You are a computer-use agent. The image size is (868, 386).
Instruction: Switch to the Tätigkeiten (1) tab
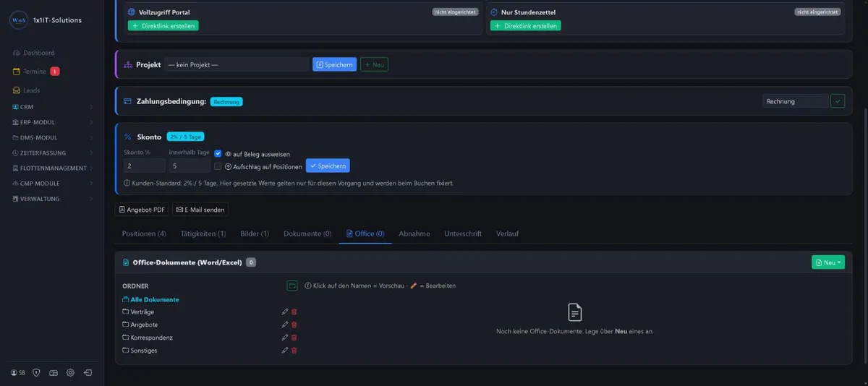pos(203,233)
